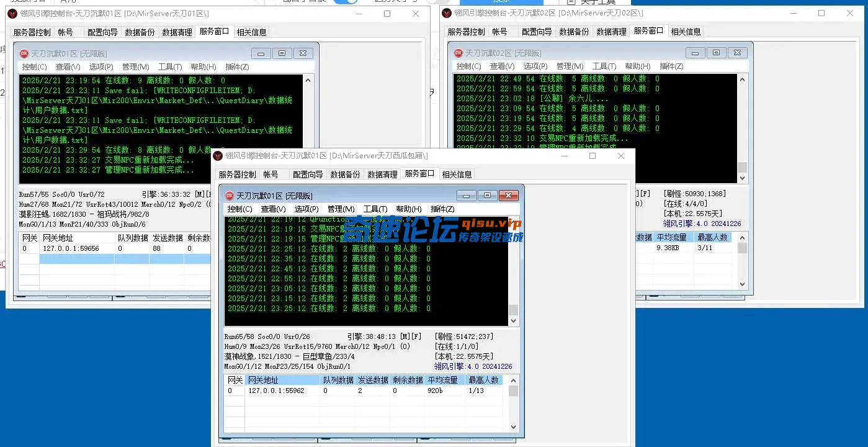Click the 领风引擎 logo icon in MirServer天刀01区 title bar

click(12, 13)
